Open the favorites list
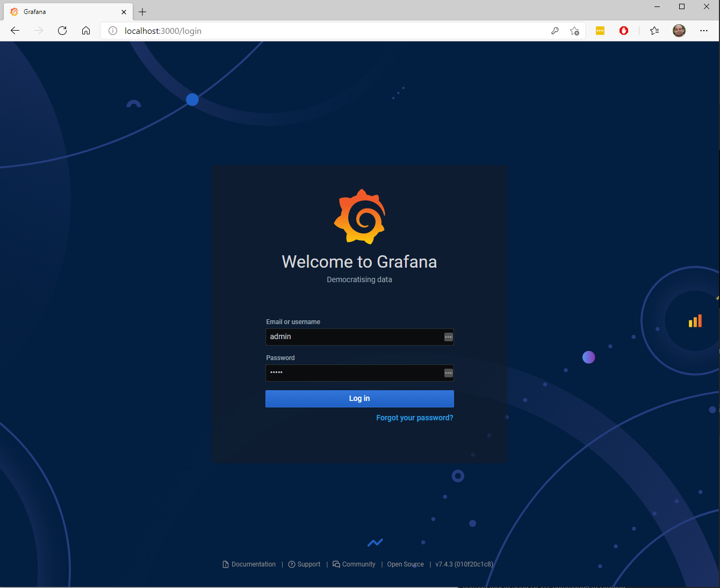 tap(654, 31)
